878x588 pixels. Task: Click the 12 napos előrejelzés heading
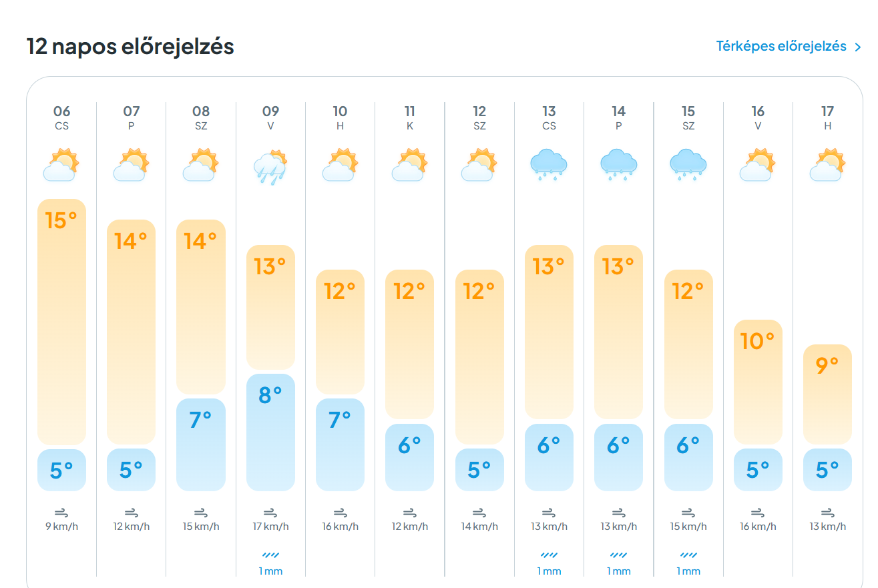(x=130, y=47)
